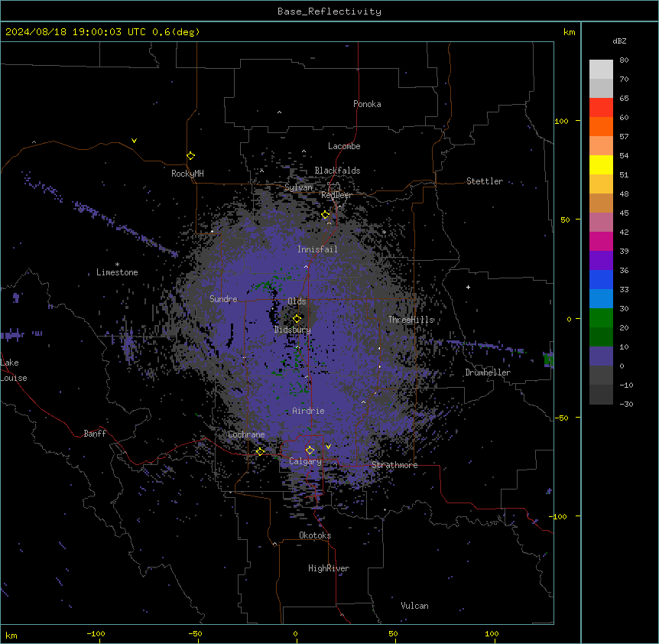Viewport: 659px width, 644px height.
Task: Click the HighRiver city label
Action: pos(329,568)
